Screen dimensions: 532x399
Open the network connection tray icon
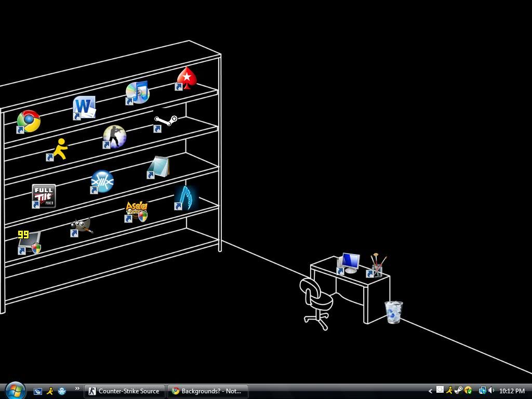tap(482, 391)
